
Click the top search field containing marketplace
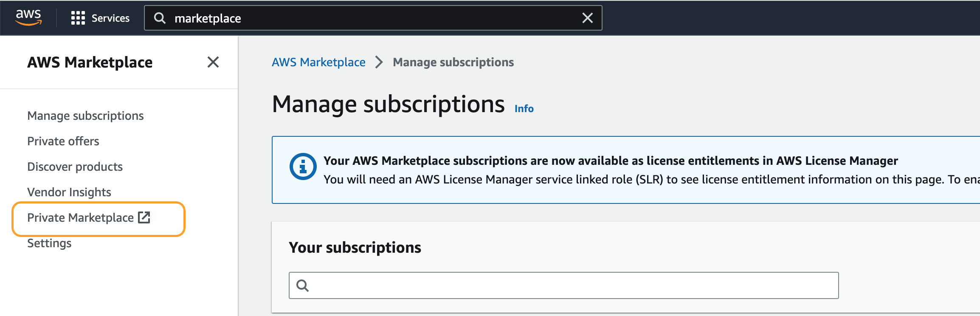point(373,18)
